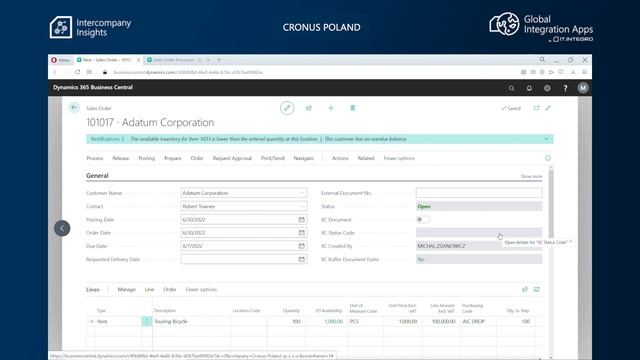Open the help question mark icon

565,88
